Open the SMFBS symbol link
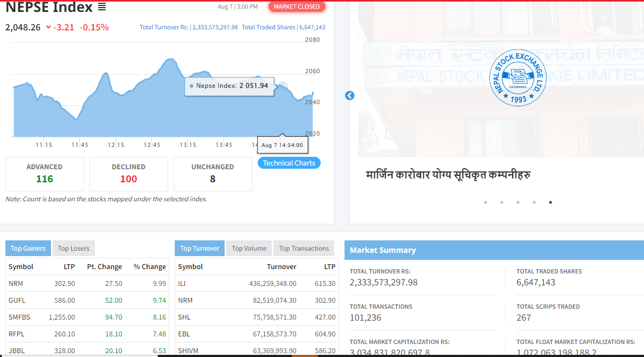644x357 pixels. (20, 317)
